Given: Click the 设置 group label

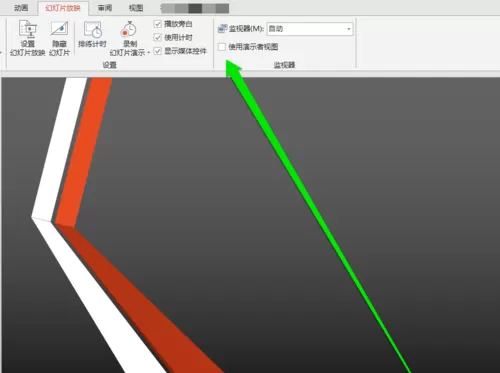Looking at the screenshot, I should coord(109,65).
